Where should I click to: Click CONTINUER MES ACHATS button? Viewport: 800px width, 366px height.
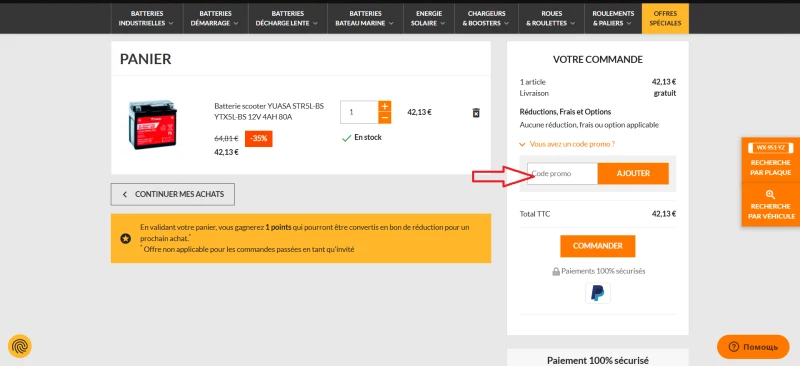click(173, 194)
